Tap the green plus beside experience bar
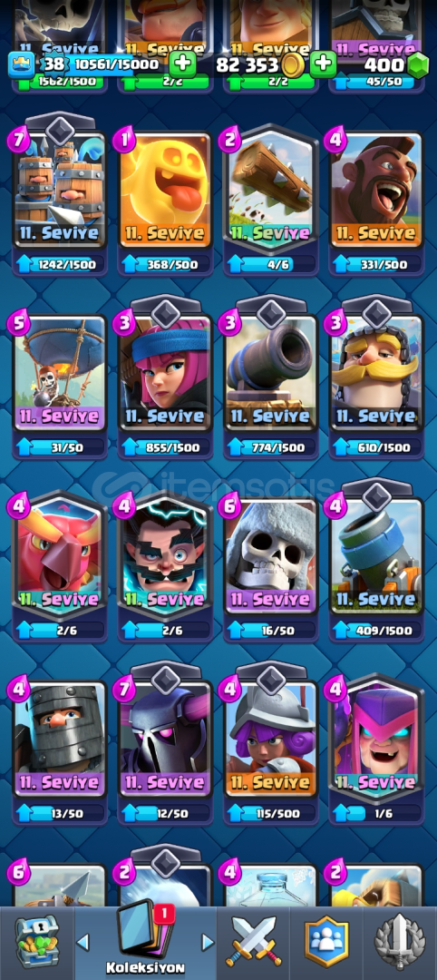The width and height of the screenshot is (437, 980). [x=182, y=64]
